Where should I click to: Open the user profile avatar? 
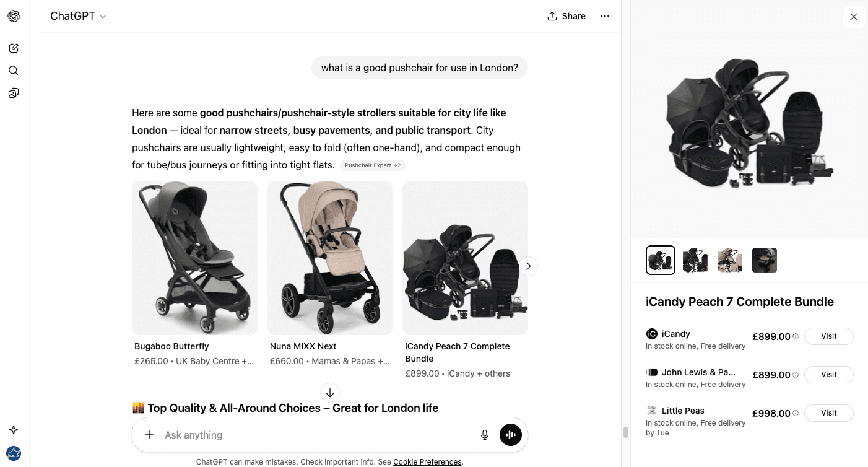click(x=14, y=453)
